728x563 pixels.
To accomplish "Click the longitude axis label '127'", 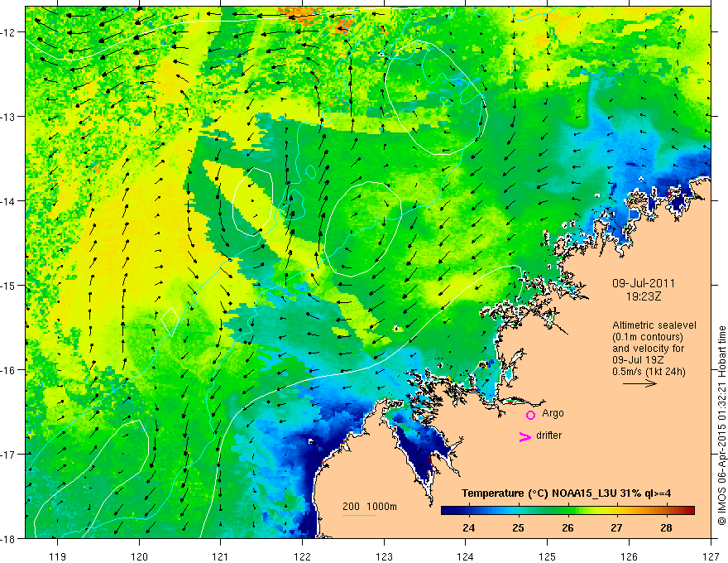I will click(x=711, y=556).
